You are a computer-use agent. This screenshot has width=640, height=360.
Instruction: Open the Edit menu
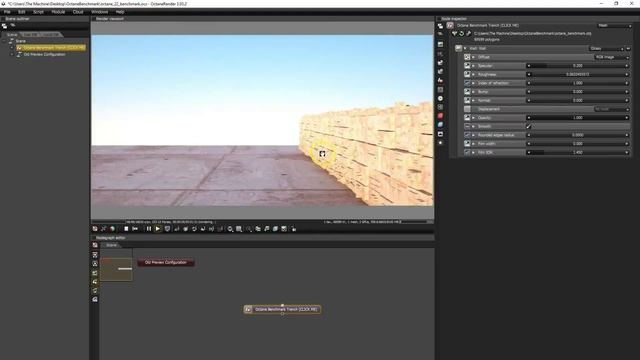click(x=22, y=12)
